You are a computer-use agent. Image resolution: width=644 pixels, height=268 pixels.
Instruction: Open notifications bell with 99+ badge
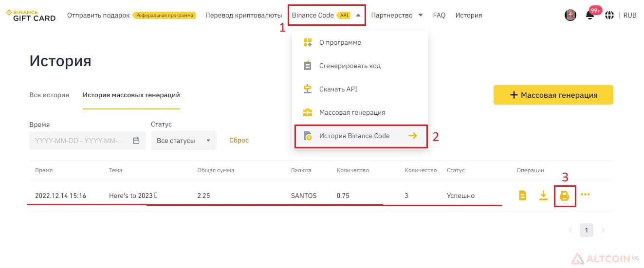(590, 15)
